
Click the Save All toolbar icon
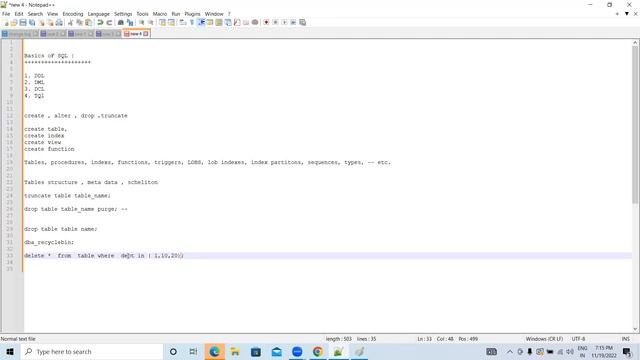click(x=32, y=22)
